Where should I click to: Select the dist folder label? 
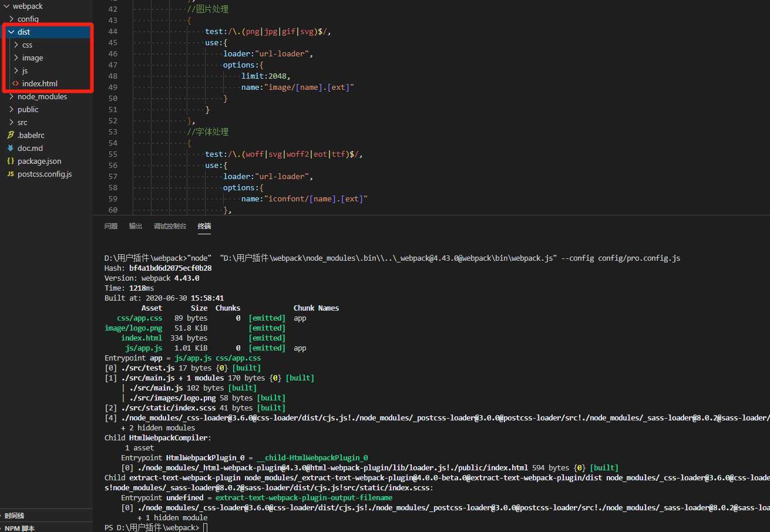click(23, 32)
